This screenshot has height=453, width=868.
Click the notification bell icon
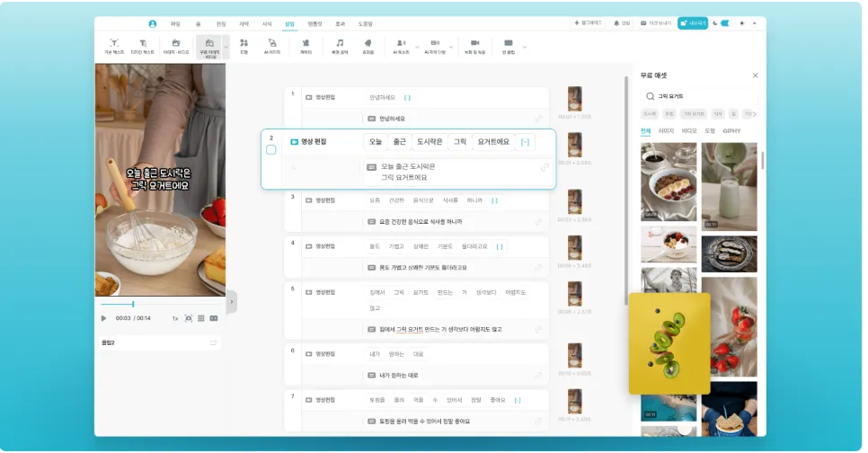(x=616, y=23)
